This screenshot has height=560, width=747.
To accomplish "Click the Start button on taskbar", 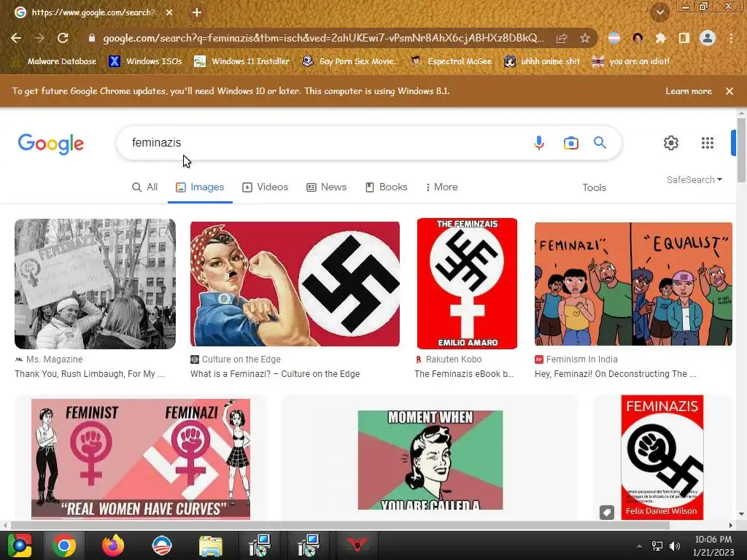I will click(19, 545).
